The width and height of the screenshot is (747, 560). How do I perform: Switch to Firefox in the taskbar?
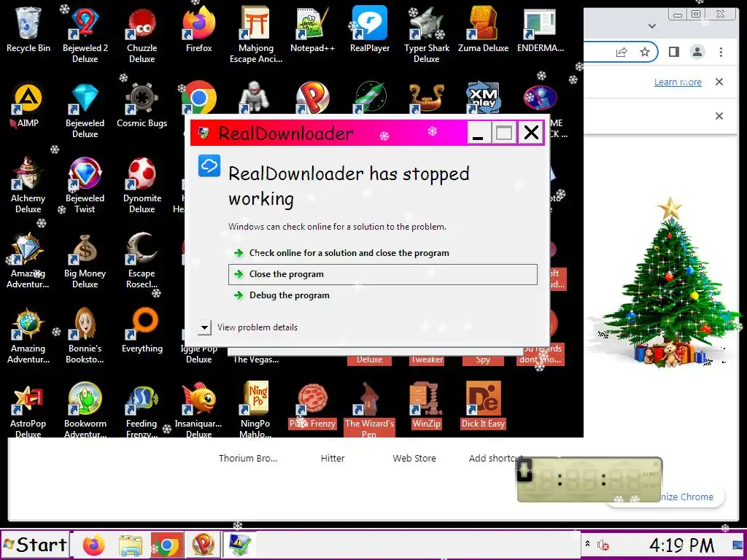93,545
